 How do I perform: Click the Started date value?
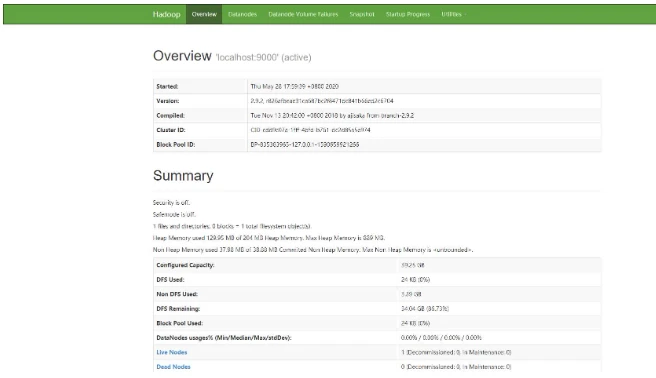point(295,87)
